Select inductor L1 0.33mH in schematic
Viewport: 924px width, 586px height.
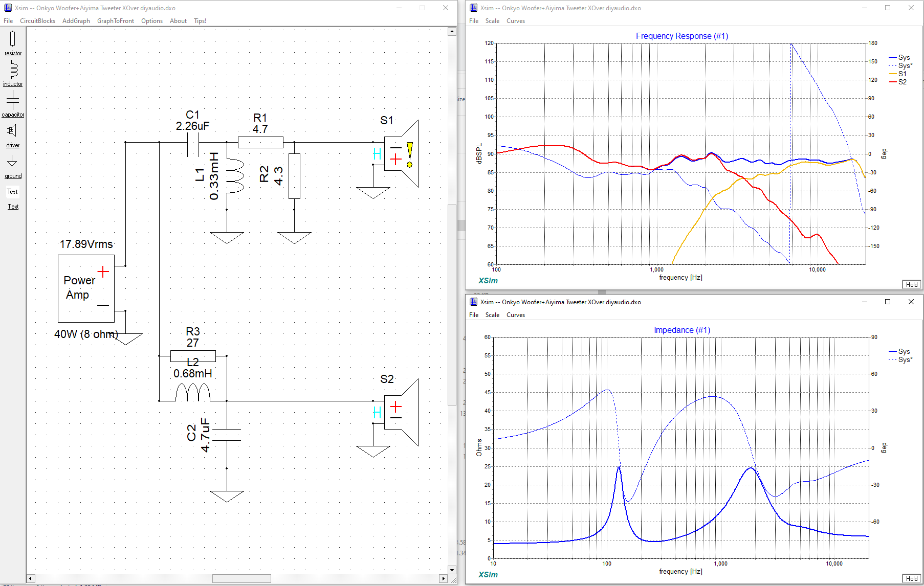234,175
